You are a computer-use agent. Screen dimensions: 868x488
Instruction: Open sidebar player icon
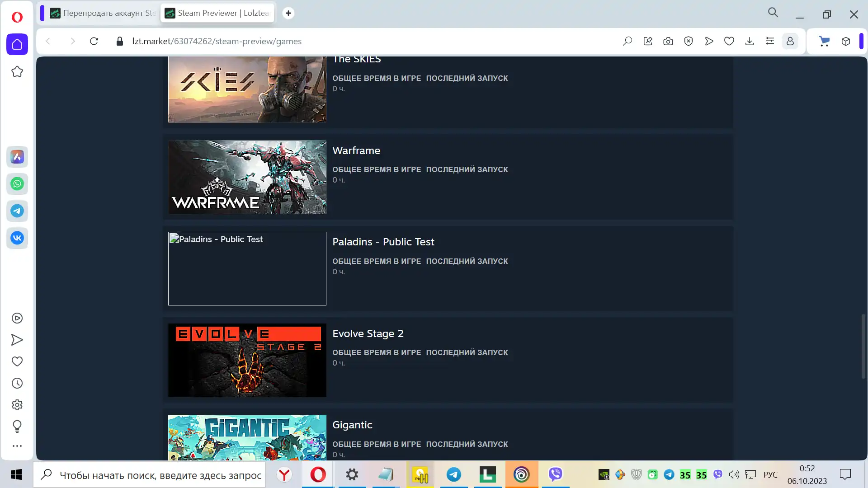pos(17,318)
